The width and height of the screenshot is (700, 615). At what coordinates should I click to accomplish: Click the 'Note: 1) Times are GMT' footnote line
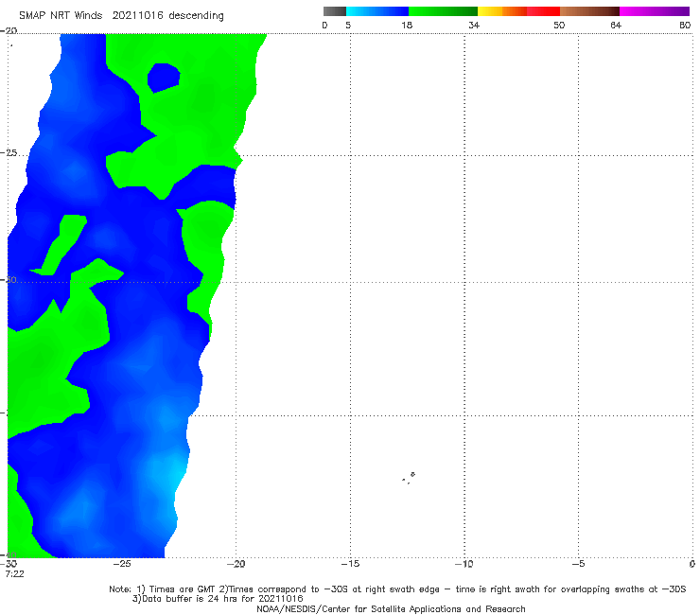397,589
